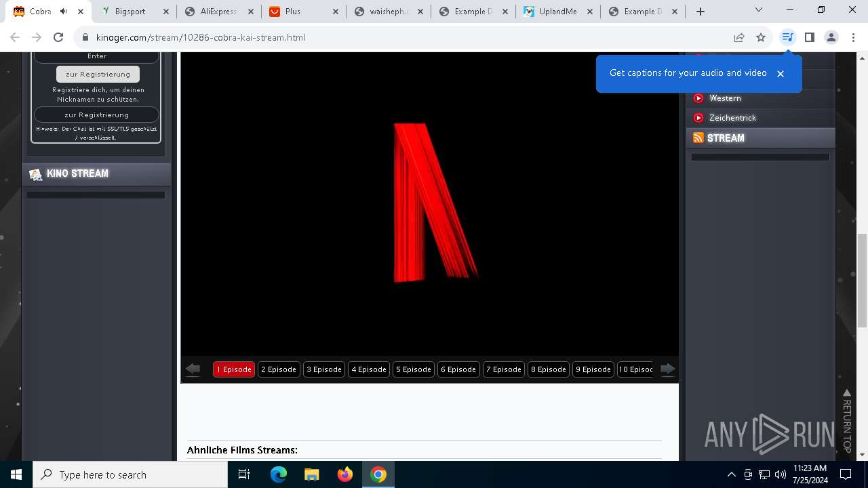Switch to the UplandMe tab
The height and width of the screenshot is (488, 868).
557,12
